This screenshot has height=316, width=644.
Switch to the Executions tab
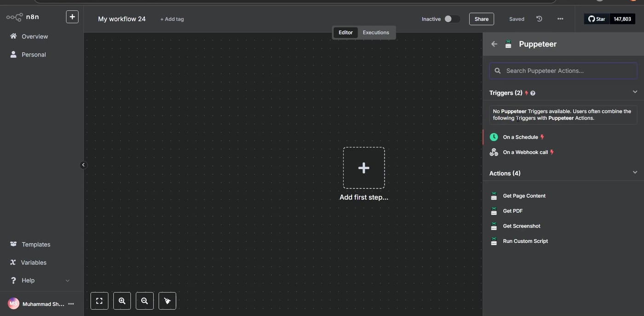click(x=376, y=33)
